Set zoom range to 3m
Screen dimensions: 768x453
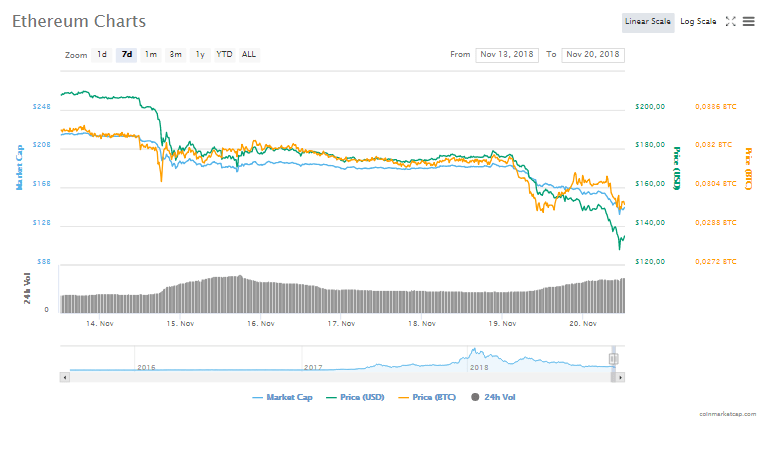[175, 54]
